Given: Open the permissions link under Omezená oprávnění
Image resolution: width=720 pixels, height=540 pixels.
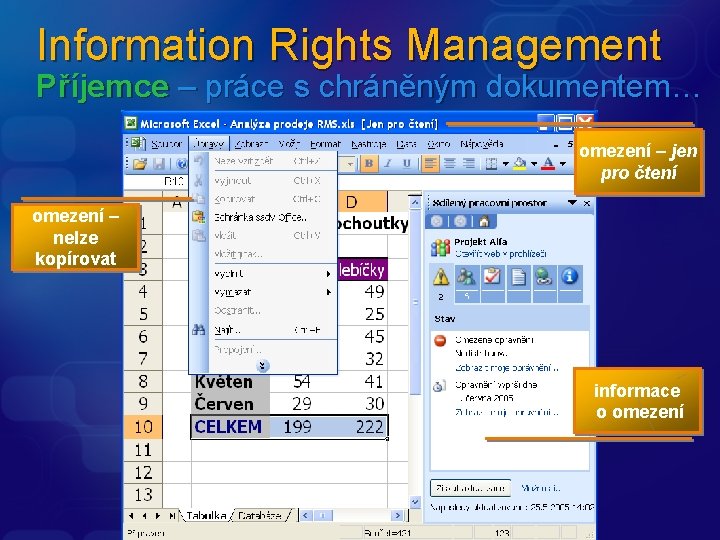Looking at the screenshot, I should point(507,368).
